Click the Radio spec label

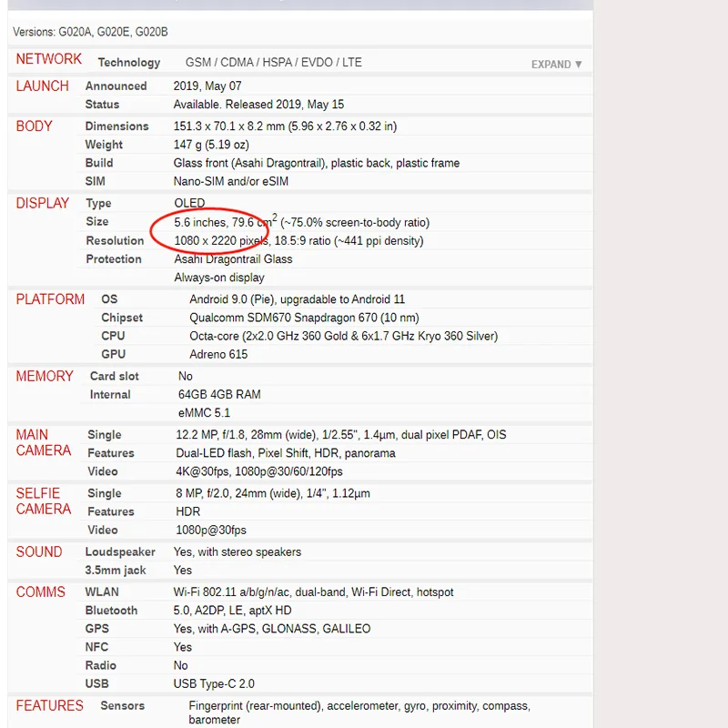(101, 665)
